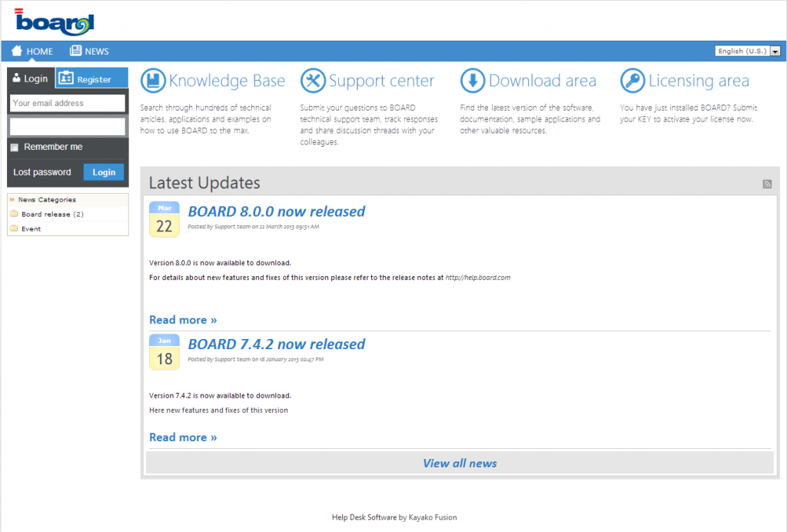Open the BOARD 7.4.2 now released article
Screen dimensions: 787x532
(277, 344)
